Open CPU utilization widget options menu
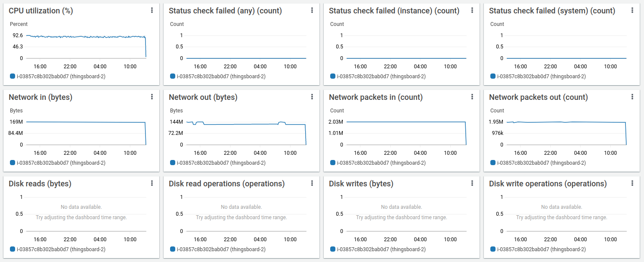Image resolution: width=644 pixels, height=262 pixels. 152,10
